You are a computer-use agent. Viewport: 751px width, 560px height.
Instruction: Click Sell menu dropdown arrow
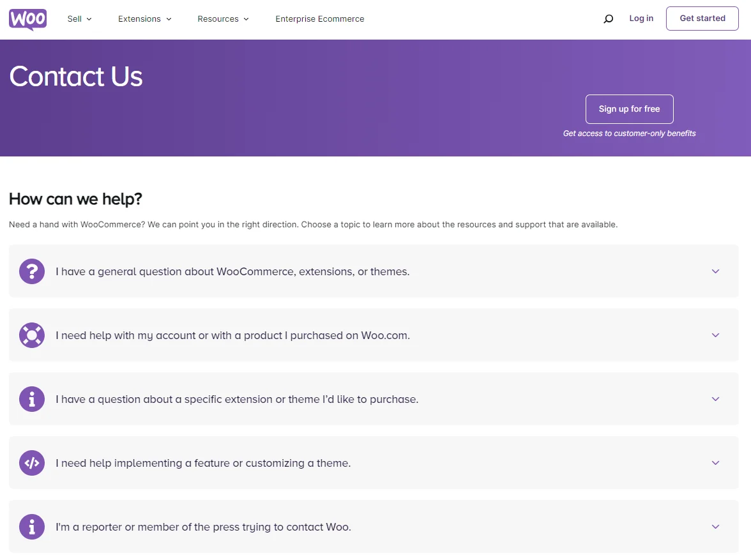pos(89,19)
